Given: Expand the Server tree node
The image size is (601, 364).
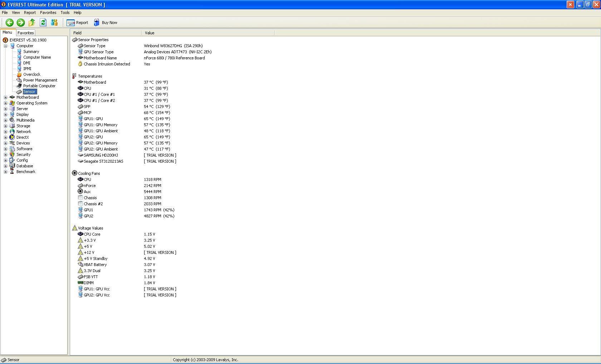Looking at the screenshot, I should [x=6, y=109].
